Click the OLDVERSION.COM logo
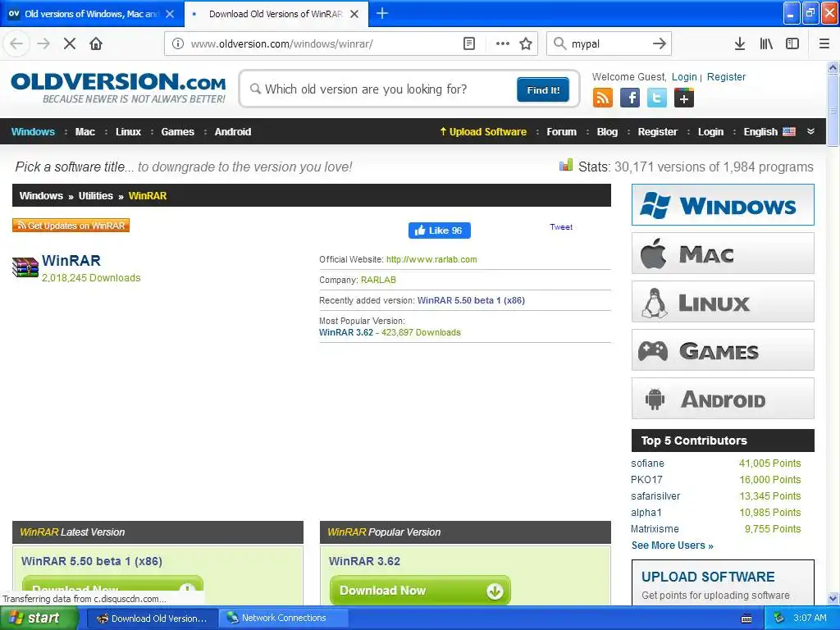This screenshot has width=840, height=630. (x=118, y=88)
